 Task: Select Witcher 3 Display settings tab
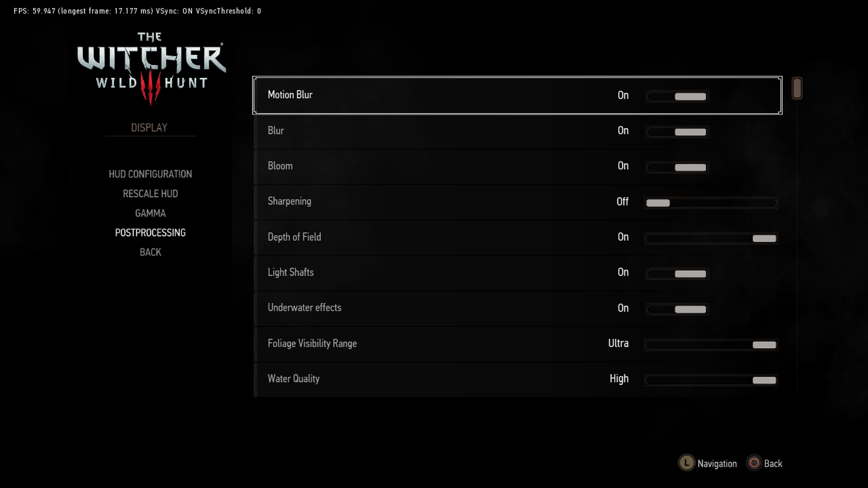tap(149, 127)
